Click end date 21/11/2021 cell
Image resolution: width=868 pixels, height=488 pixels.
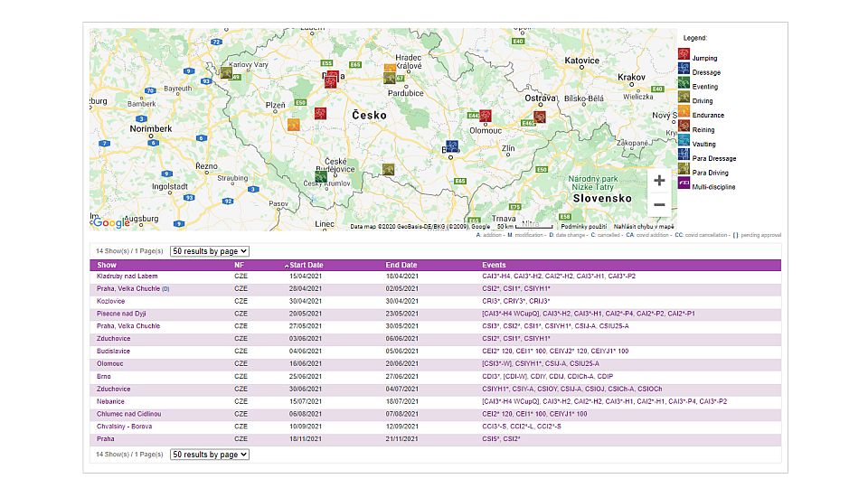coord(401,439)
